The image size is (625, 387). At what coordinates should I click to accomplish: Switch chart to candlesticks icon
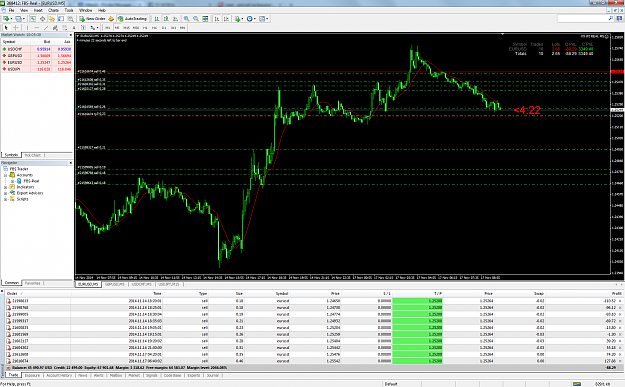tap(166, 19)
